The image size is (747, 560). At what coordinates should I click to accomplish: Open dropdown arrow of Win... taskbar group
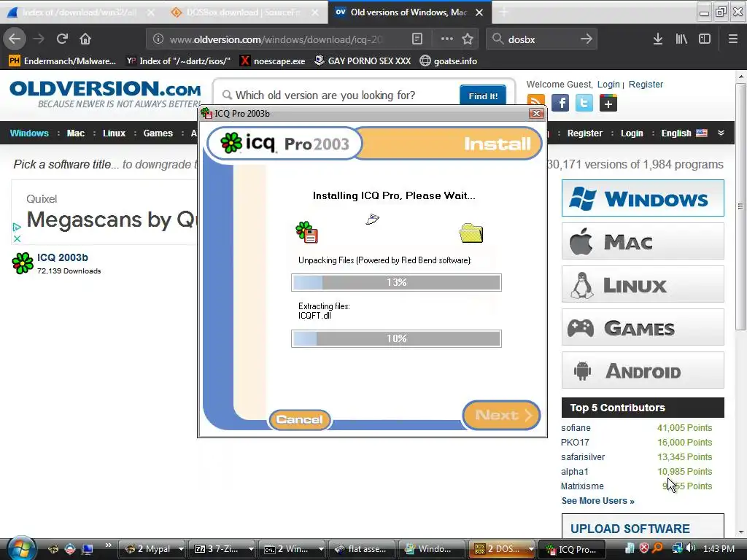click(321, 549)
